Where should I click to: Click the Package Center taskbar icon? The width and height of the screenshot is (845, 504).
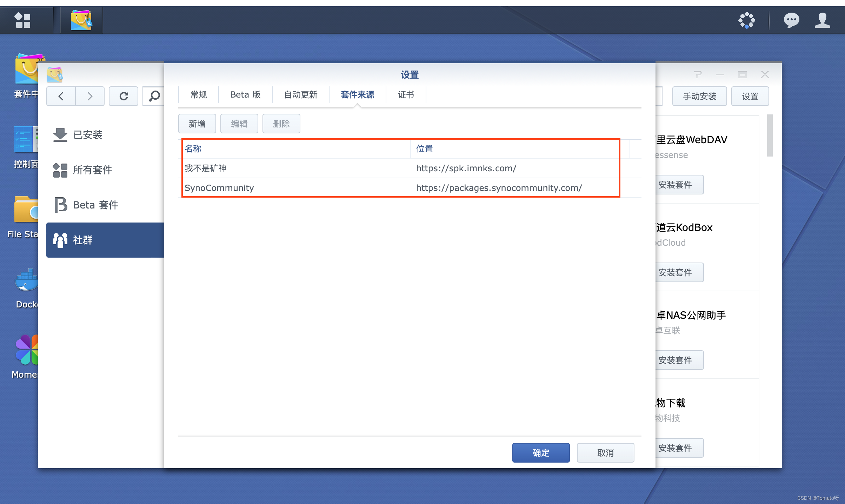point(81,20)
